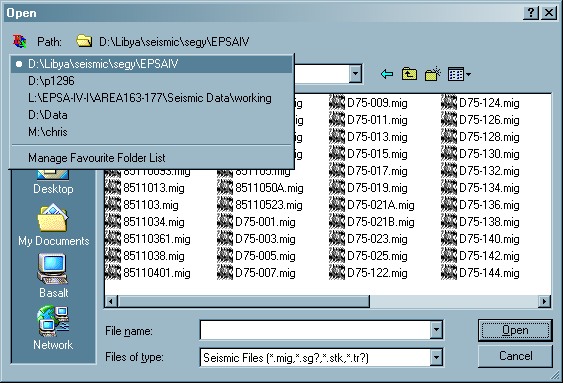Choose L:\EPSA-IV-I\AREA163-177\Seismic Data\working folder

coord(151,98)
